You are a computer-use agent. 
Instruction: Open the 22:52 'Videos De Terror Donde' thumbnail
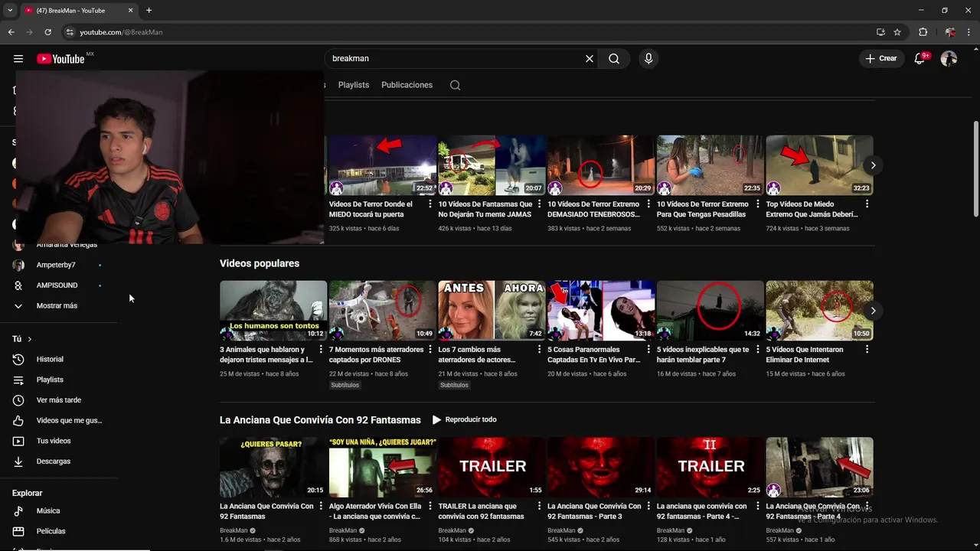[382, 165]
